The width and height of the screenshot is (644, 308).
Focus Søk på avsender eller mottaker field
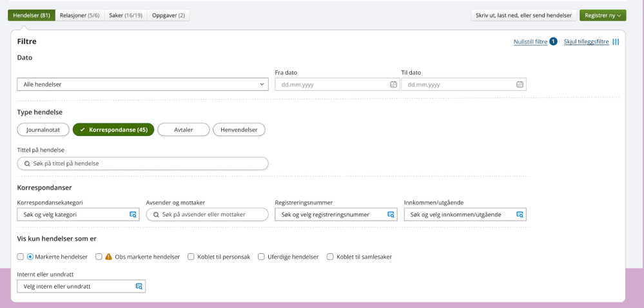click(207, 215)
